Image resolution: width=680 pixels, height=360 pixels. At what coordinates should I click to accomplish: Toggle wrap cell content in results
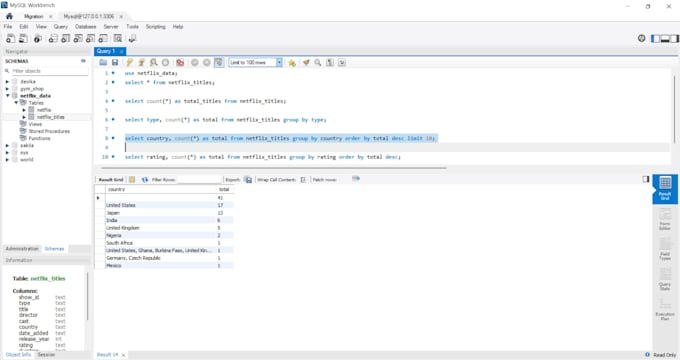coord(303,180)
